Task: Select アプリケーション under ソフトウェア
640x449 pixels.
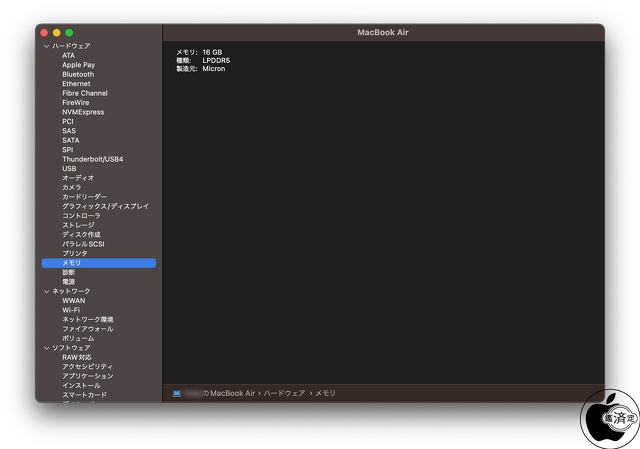Action: tap(87, 376)
